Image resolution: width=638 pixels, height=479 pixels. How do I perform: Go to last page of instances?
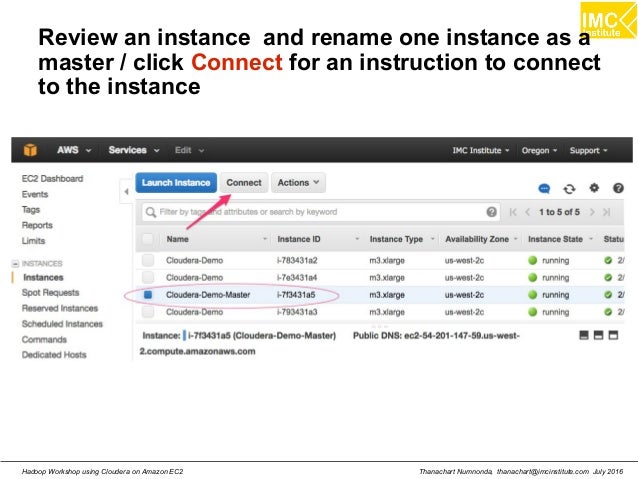607,212
